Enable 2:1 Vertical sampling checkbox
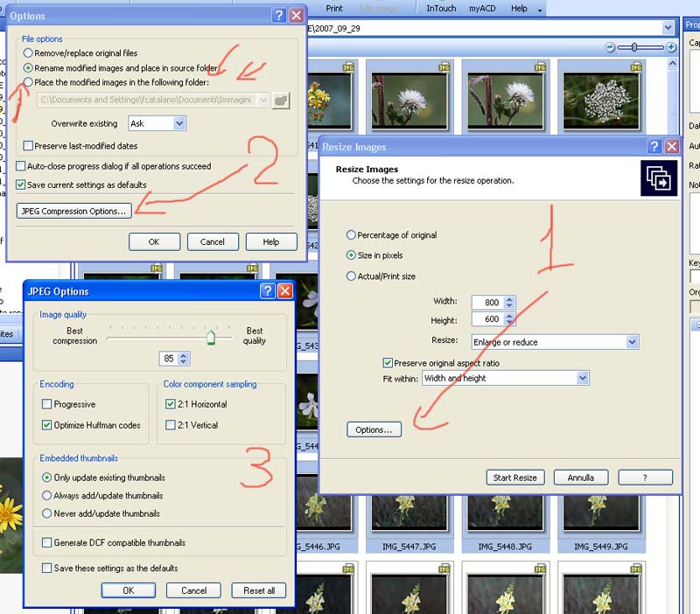 pos(170,425)
